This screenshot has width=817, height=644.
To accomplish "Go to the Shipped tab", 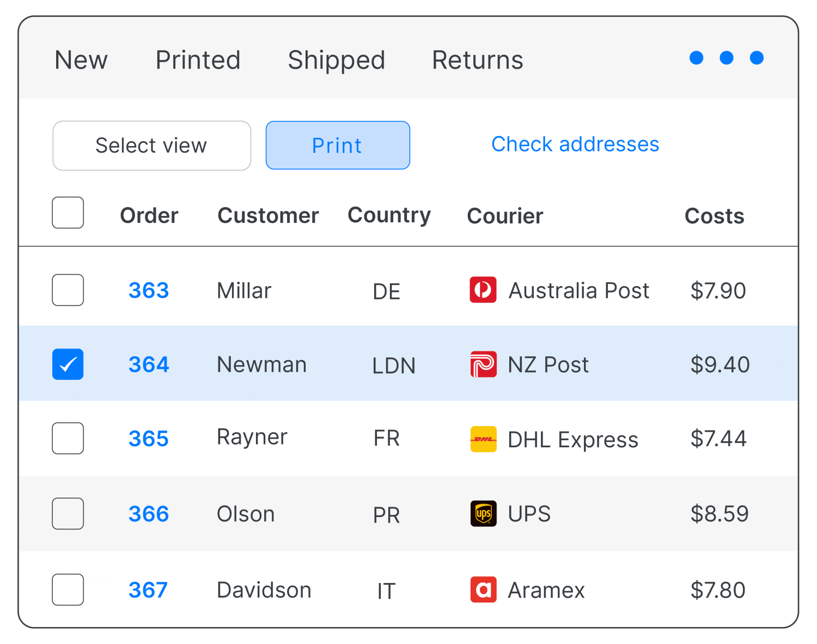I will coord(336,60).
